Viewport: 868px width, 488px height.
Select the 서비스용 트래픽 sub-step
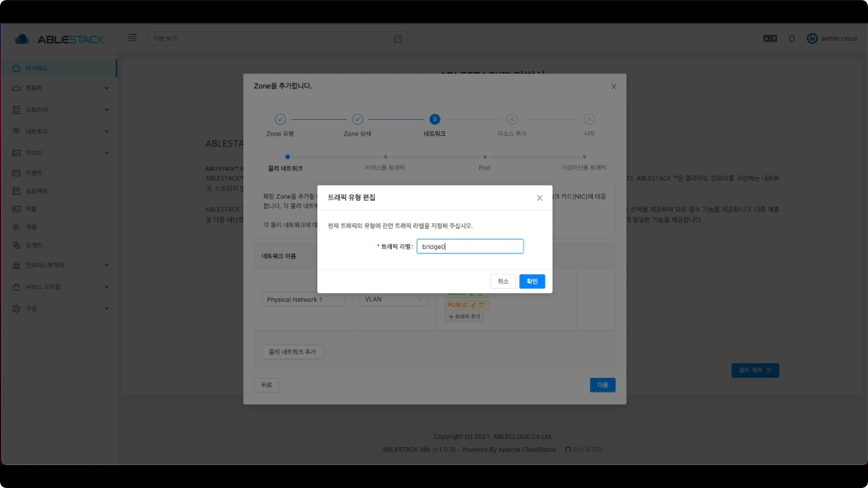(x=385, y=163)
